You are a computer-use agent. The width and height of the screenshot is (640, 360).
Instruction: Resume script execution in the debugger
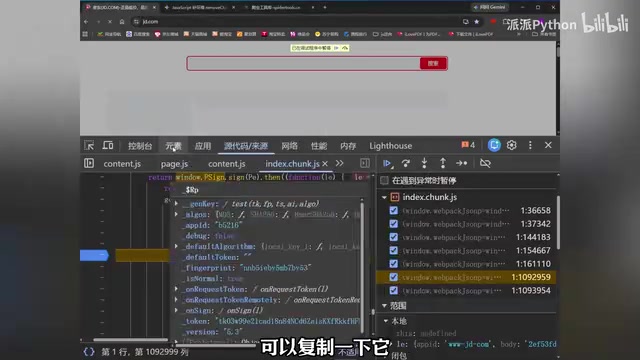point(387,163)
